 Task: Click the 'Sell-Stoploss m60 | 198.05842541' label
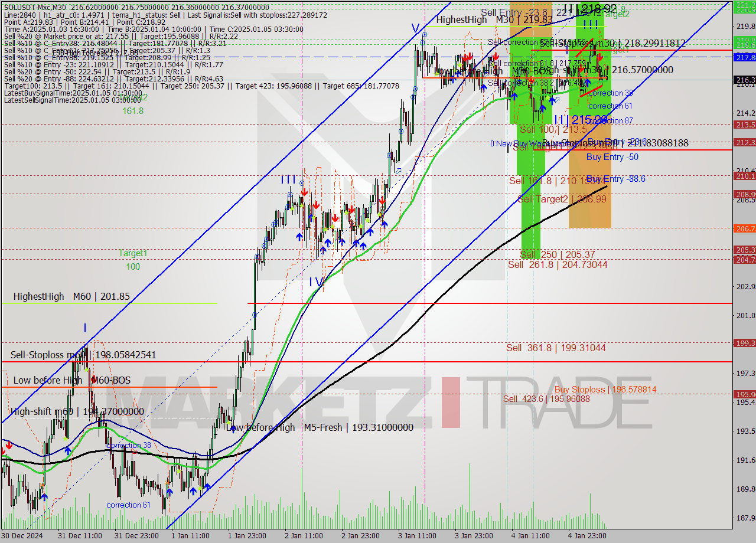83,355
